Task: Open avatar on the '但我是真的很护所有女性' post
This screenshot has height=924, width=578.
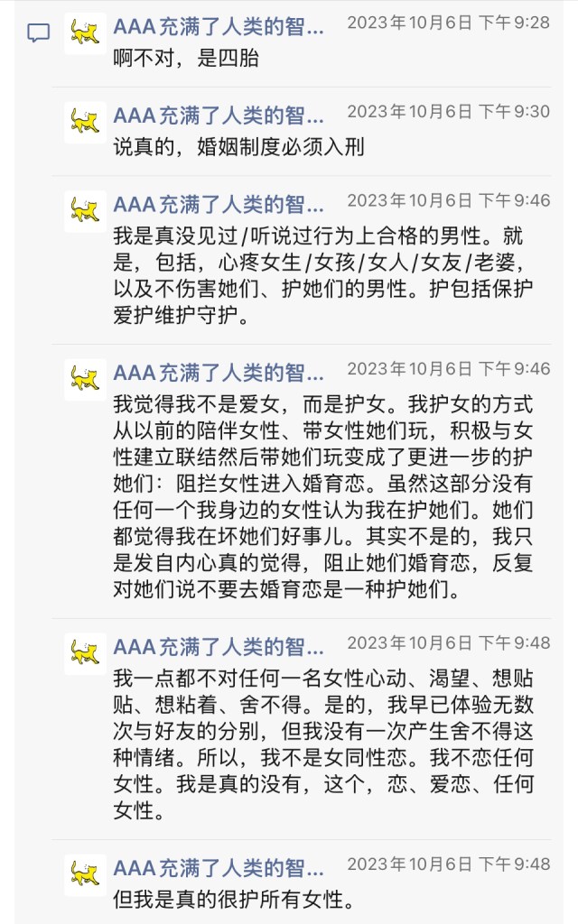Action: pyautogui.click(x=85, y=875)
